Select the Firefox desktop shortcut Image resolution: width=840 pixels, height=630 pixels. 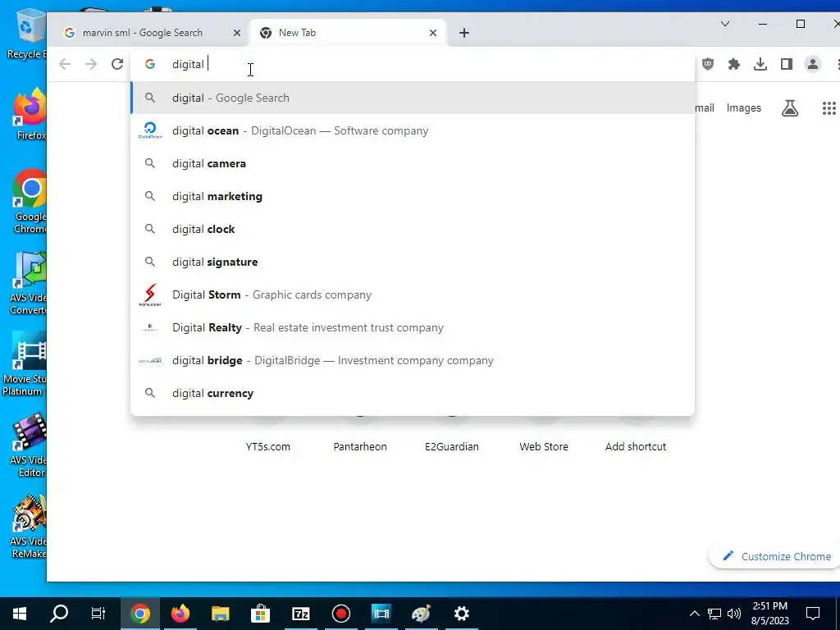30,115
